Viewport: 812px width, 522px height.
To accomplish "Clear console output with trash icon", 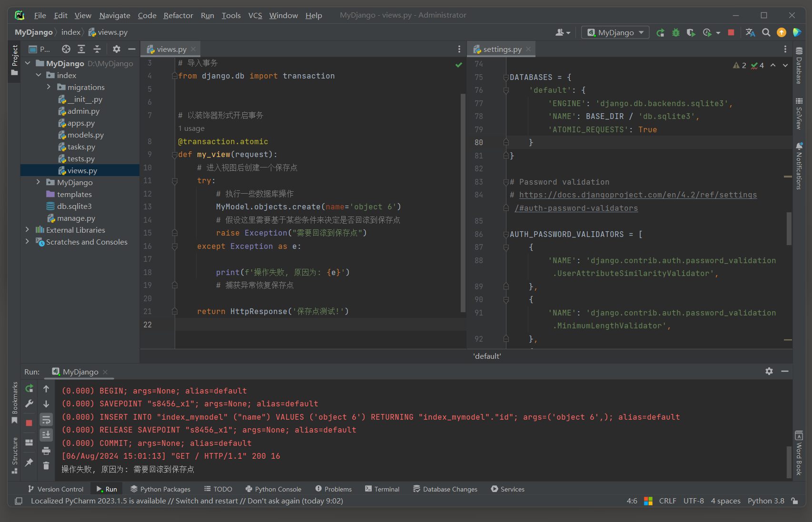I will pyautogui.click(x=46, y=465).
